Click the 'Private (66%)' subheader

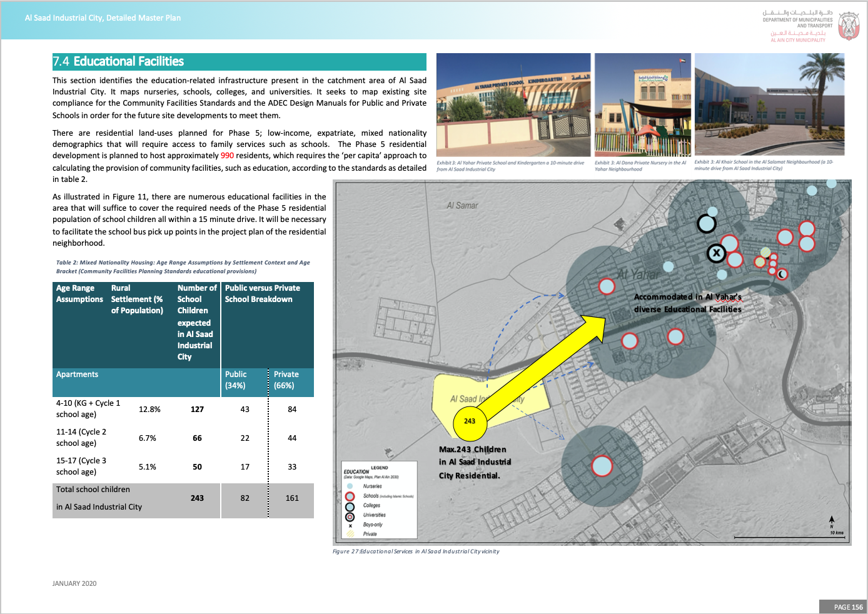point(286,380)
